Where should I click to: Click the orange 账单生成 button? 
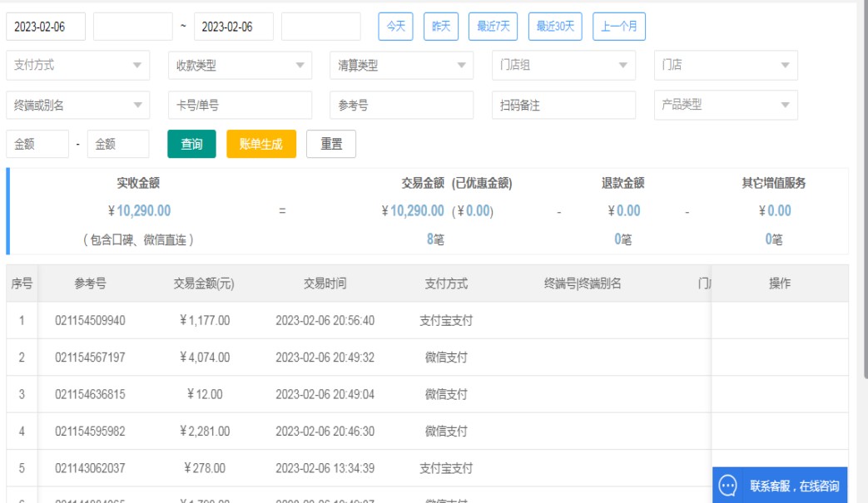pyautogui.click(x=261, y=144)
